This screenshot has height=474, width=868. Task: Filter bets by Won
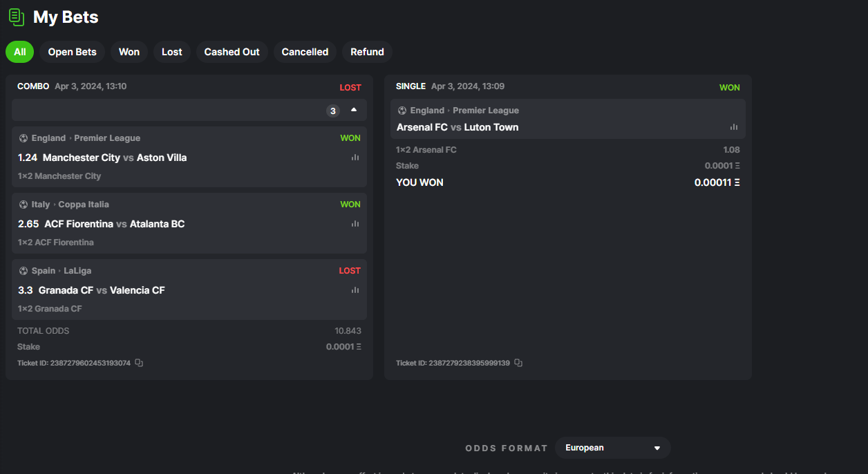coord(129,52)
